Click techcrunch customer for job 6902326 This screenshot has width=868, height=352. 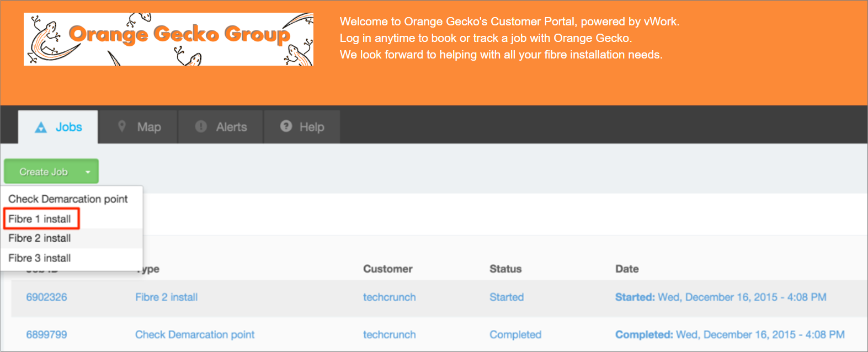tap(390, 297)
